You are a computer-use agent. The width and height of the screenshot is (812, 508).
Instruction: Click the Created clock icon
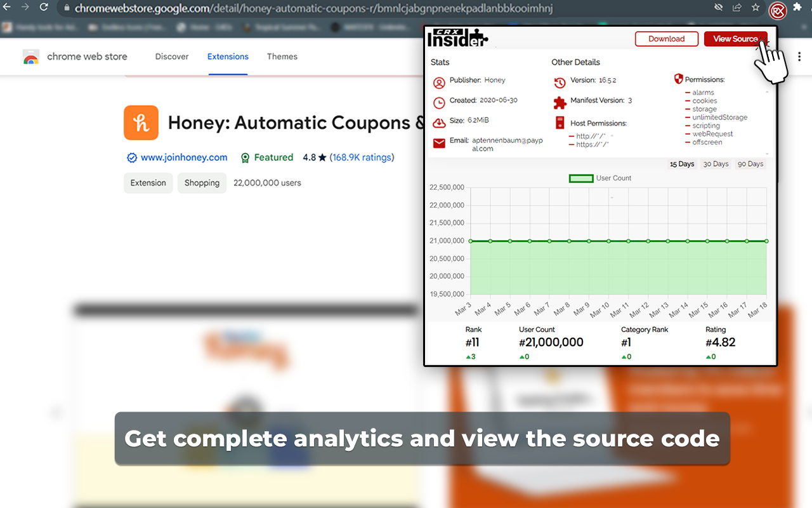tap(439, 103)
